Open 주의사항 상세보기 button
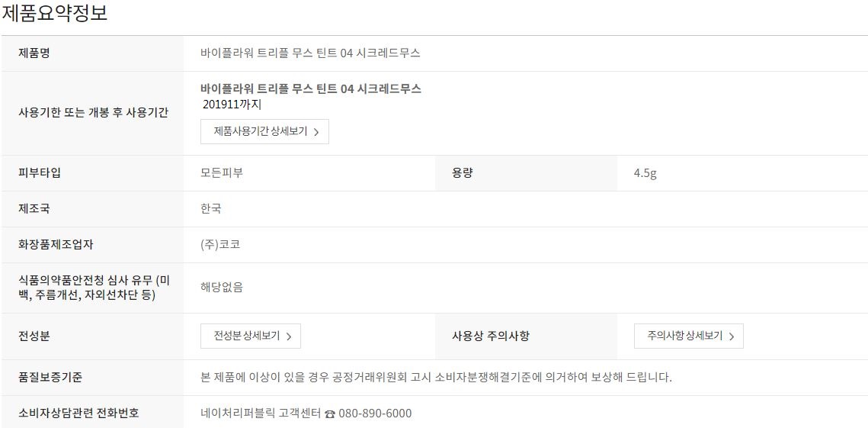Viewport: 868px width, 428px height. [x=688, y=336]
